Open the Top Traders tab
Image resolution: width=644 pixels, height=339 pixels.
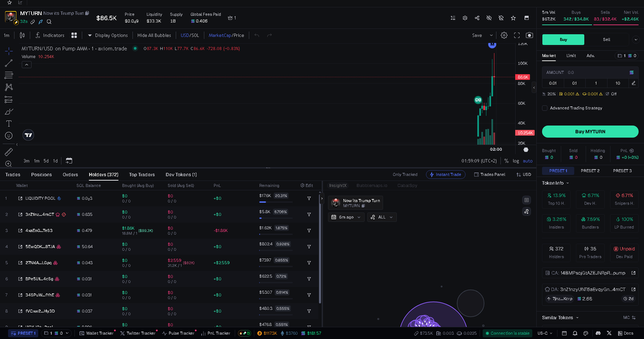pos(142,175)
